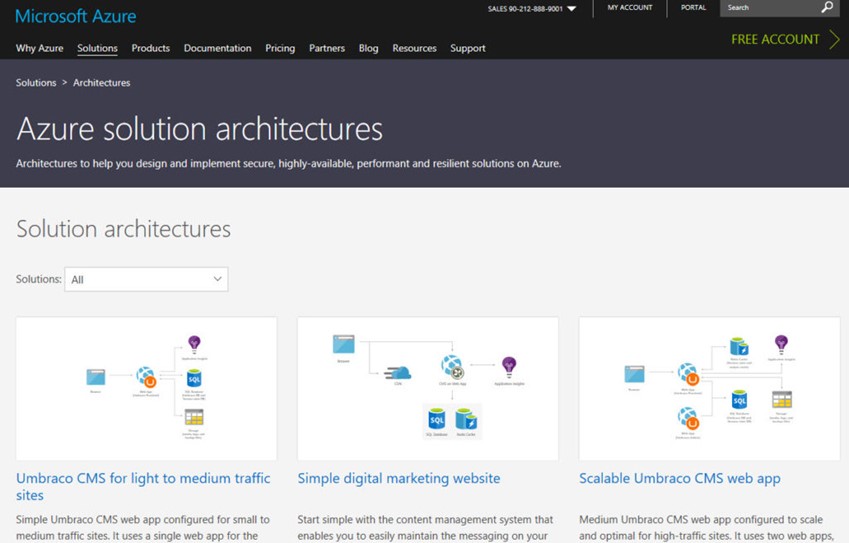Click the Solution architectures section heading

(123, 229)
